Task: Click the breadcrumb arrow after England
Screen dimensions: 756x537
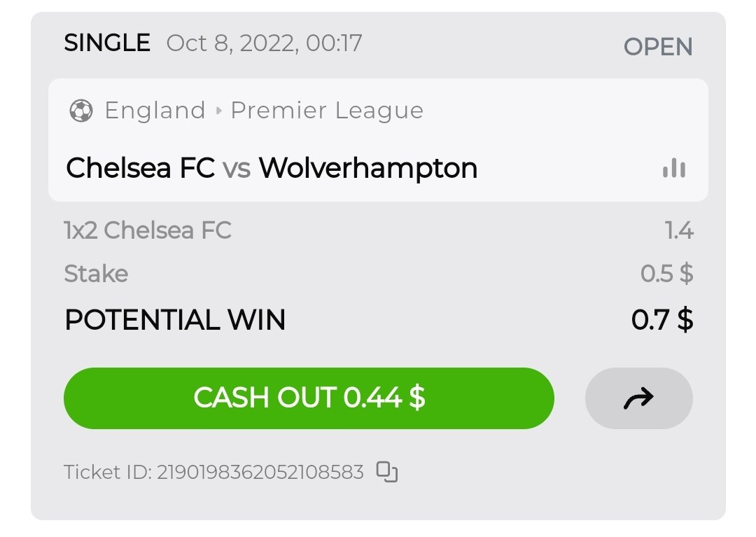Action: 218,111
